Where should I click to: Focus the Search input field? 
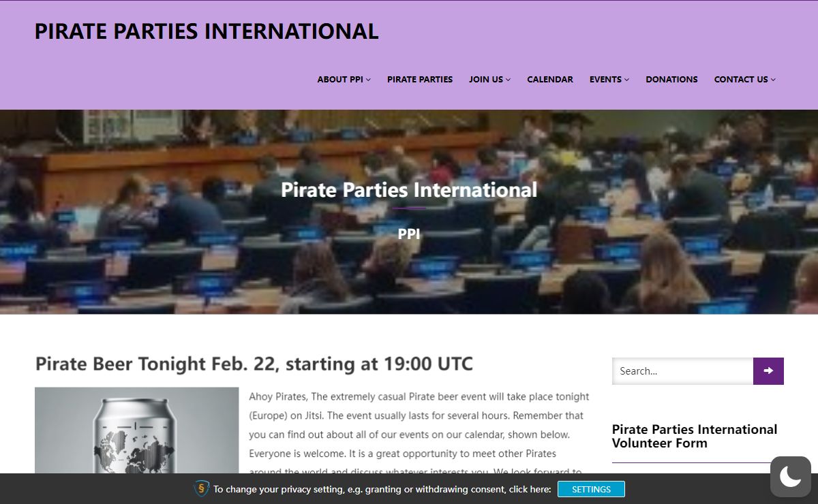point(682,371)
